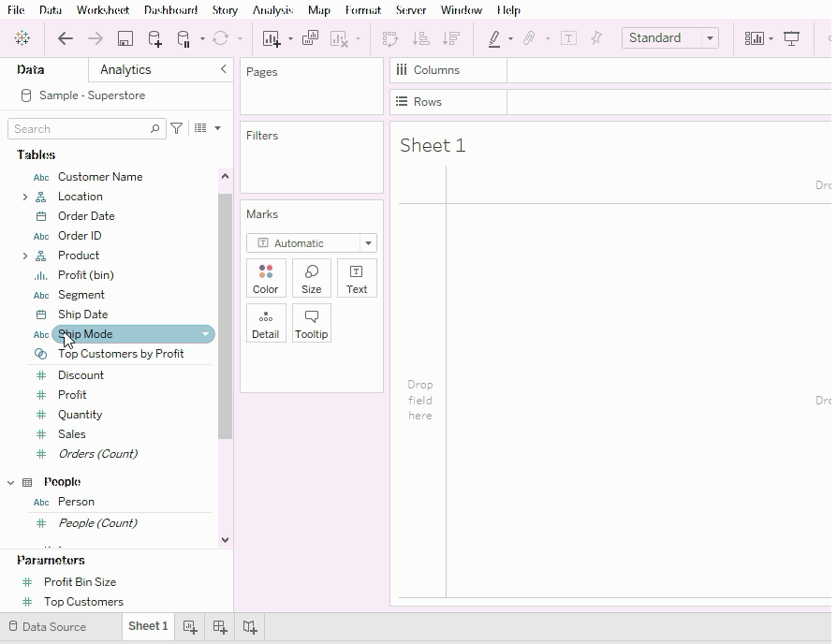Click the Clear sheet toolbar icon
The width and height of the screenshot is (837, 644).
[x=340, y=38]
